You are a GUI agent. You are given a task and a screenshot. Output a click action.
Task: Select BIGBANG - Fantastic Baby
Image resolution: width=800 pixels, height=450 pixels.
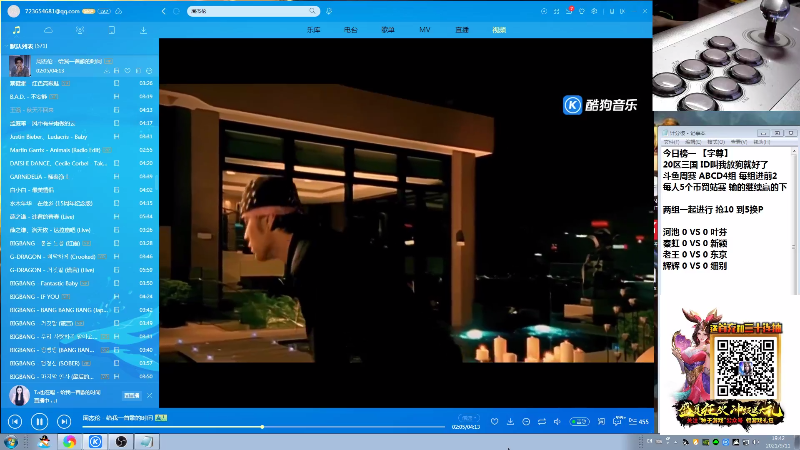pos(80,283)
